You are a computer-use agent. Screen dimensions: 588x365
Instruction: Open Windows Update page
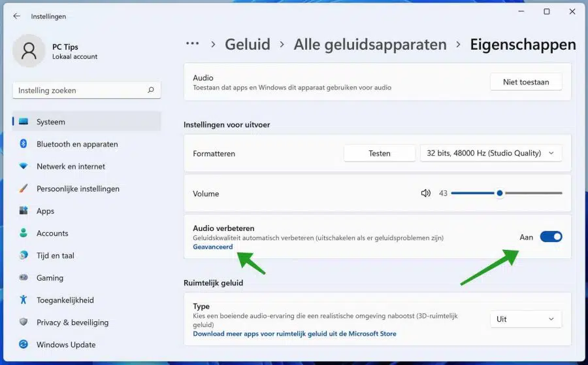(x=87, y=344)
